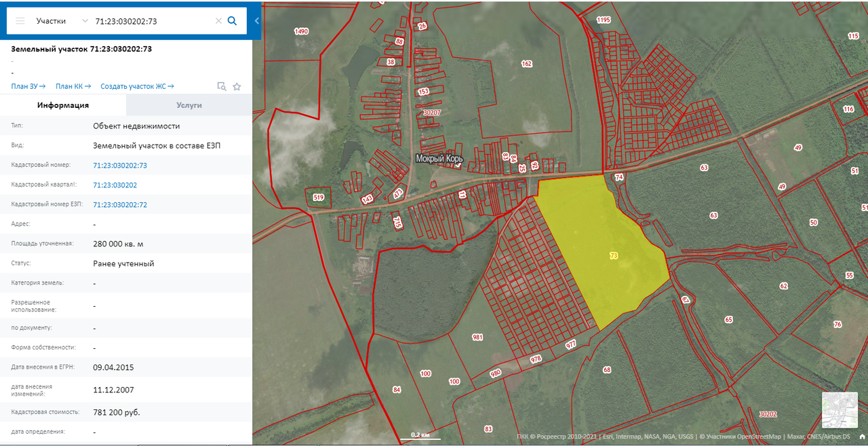Viewport: 868px width, 446px height.
Task: Click Создать участок ЖС link
Action: click(137, 86)
